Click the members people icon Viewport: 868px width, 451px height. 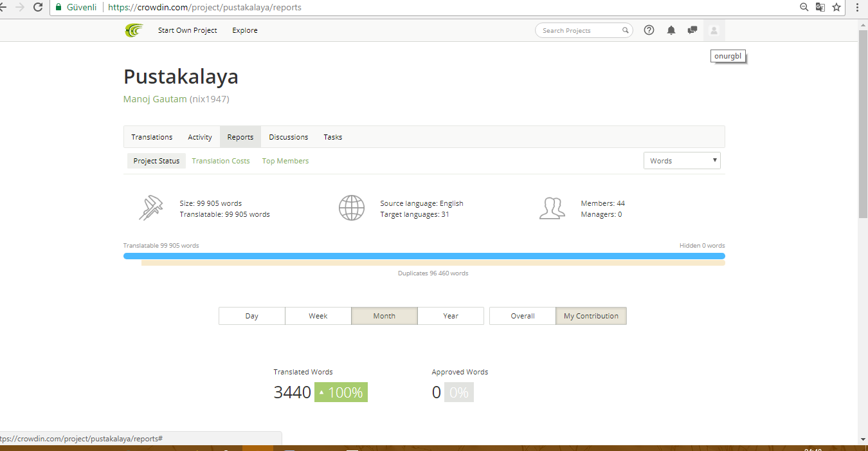pyautogui.click(x=552, y=208)
